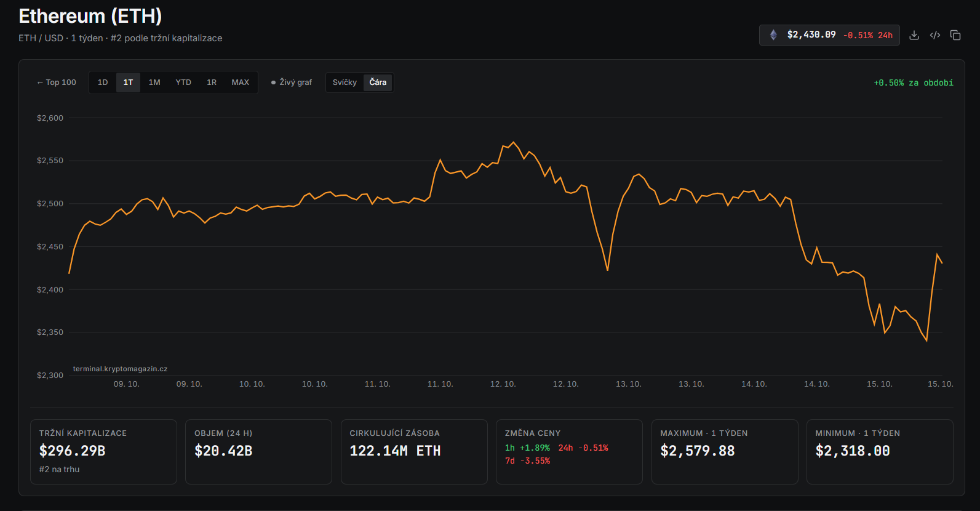Click the Tržní kapitalizace $296.29B card
Image resolution: width=980 pixels, height=511 pixels.
[x=103, y=452]
